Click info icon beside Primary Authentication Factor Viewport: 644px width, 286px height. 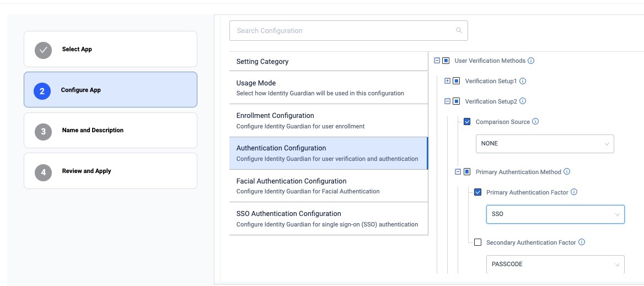[x=574, y=192]
